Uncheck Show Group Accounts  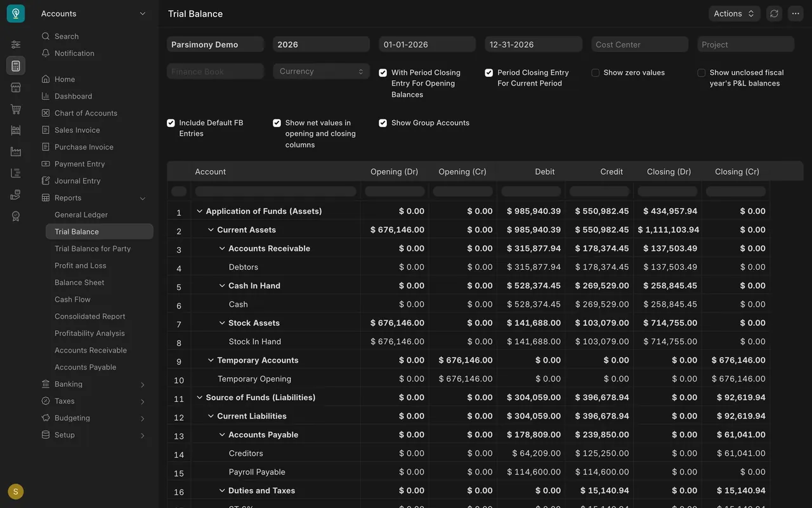pyautogui.click(x=383, y=123)
